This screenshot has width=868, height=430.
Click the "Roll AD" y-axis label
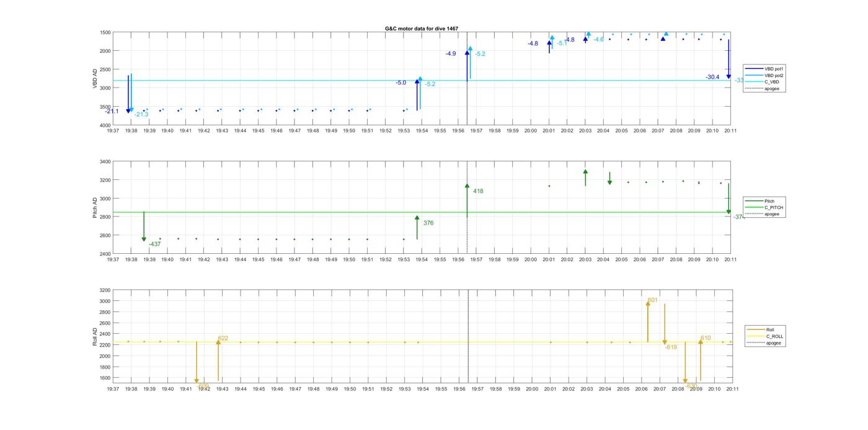click(x=95, y=336)
